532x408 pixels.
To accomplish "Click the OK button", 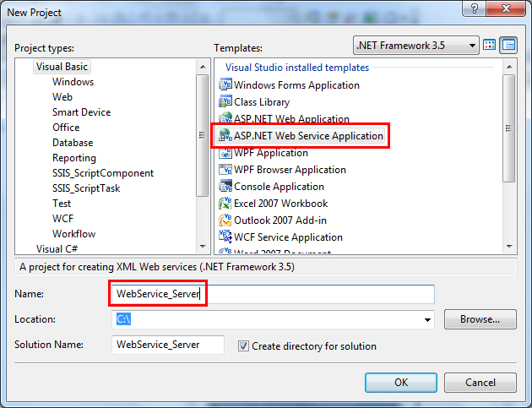I will [x=402, y=382].
